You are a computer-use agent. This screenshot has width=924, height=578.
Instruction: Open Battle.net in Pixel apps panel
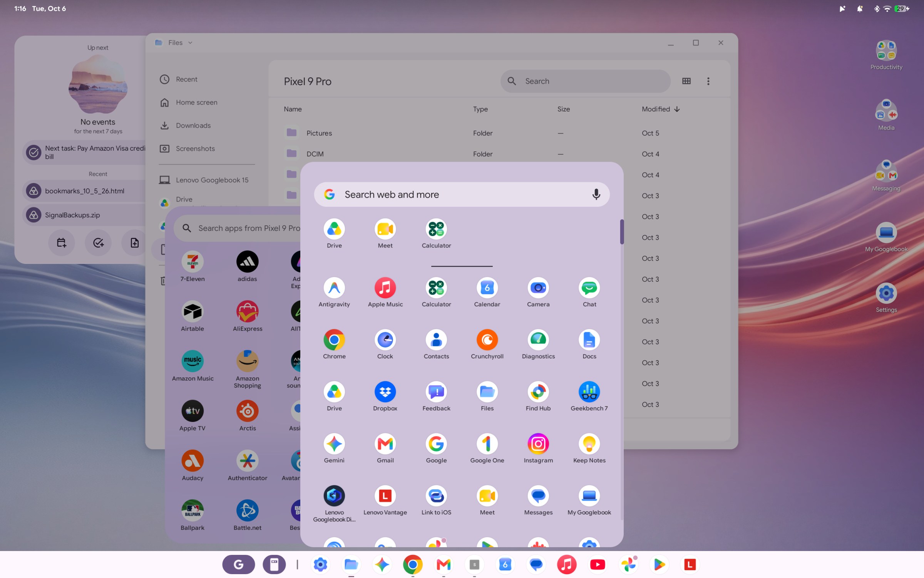click(247, 515)
